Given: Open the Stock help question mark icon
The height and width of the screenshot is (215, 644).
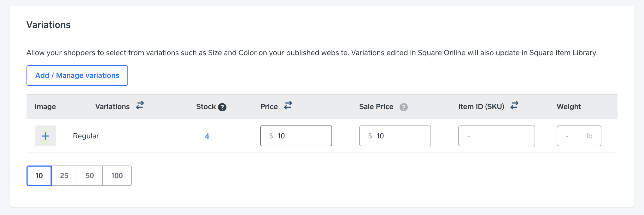Looking at the screenshot, I should [222, 107].
